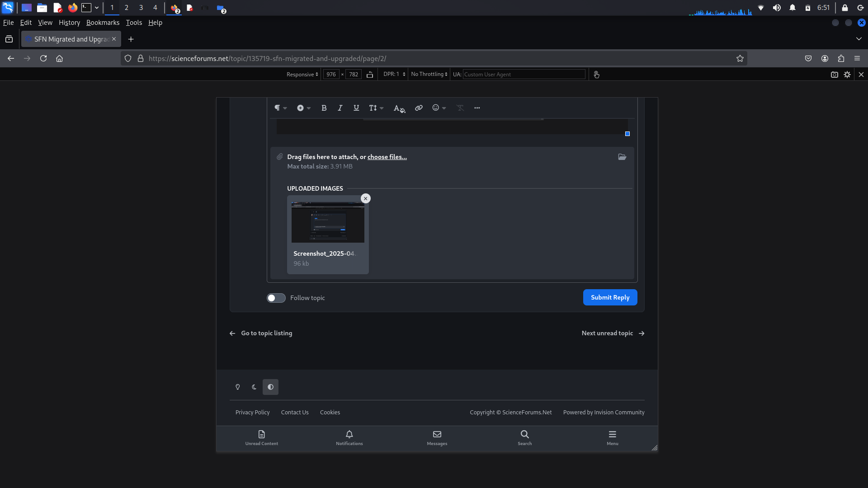Open Messages envelope in bottom bar
This screenshot has height=488, width=868.
(x=437, y=437)
